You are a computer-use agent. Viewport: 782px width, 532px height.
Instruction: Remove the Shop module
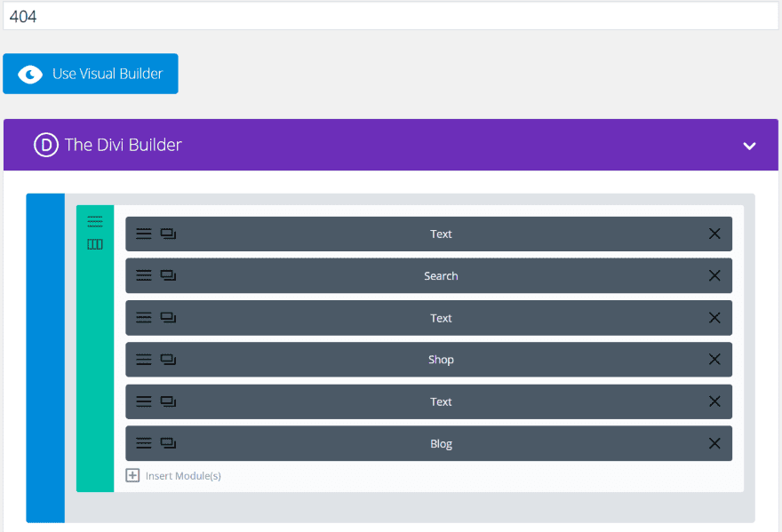714,360
